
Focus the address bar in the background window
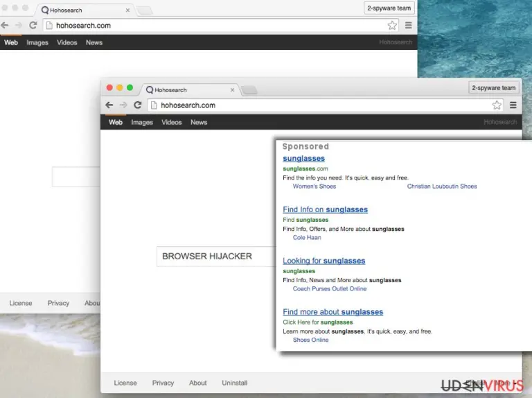pos(220,26)
